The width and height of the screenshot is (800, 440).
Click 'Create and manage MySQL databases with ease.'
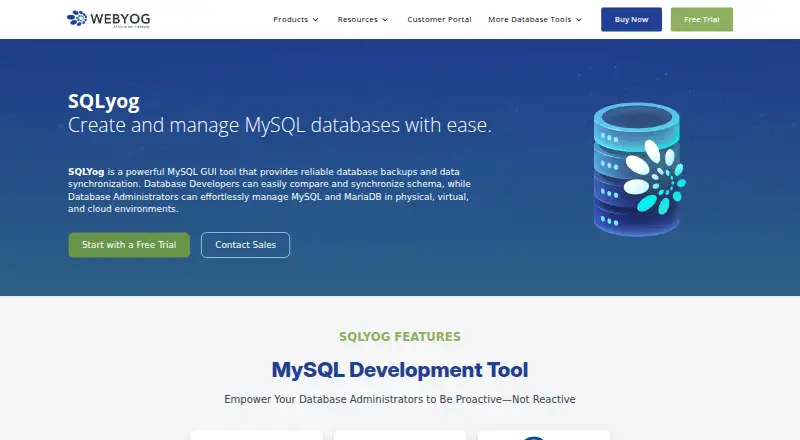(280, 125)
